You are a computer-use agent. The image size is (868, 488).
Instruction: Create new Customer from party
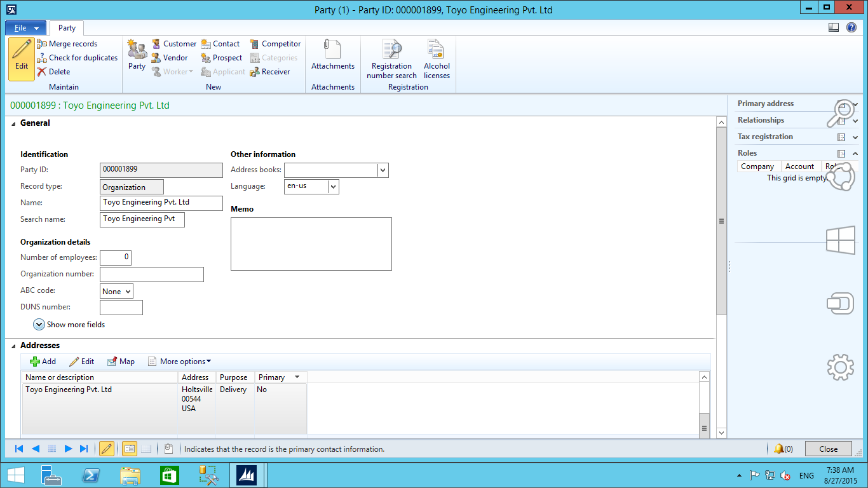(173, 44)
